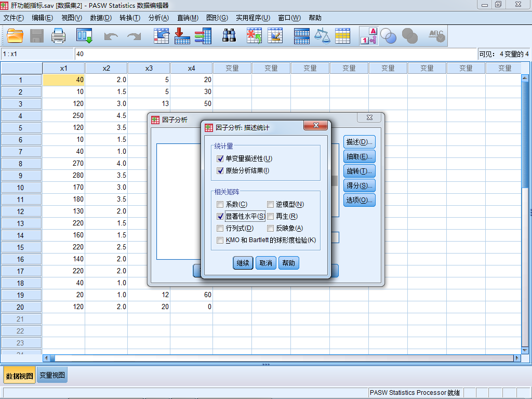Open the 直销(M) menu
This screenshot has height=399, width=532.
[188, 18]
